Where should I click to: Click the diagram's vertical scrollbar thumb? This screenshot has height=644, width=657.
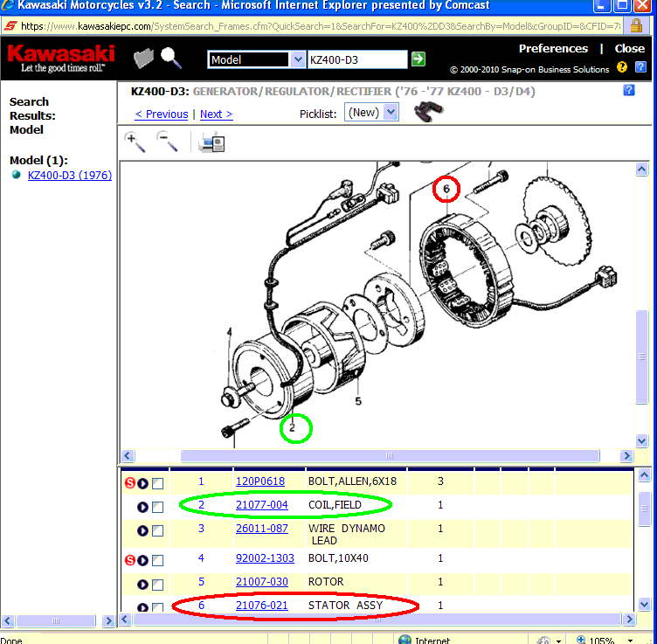(641, 357)
